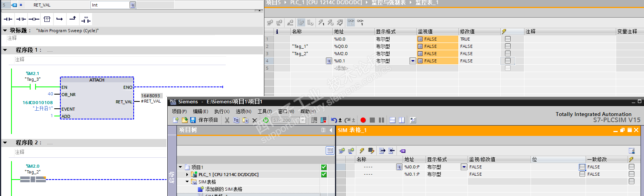644x196 pixels.
Task: Open the display format dropdown for %I0.1
Action: [x=413, y=61]
